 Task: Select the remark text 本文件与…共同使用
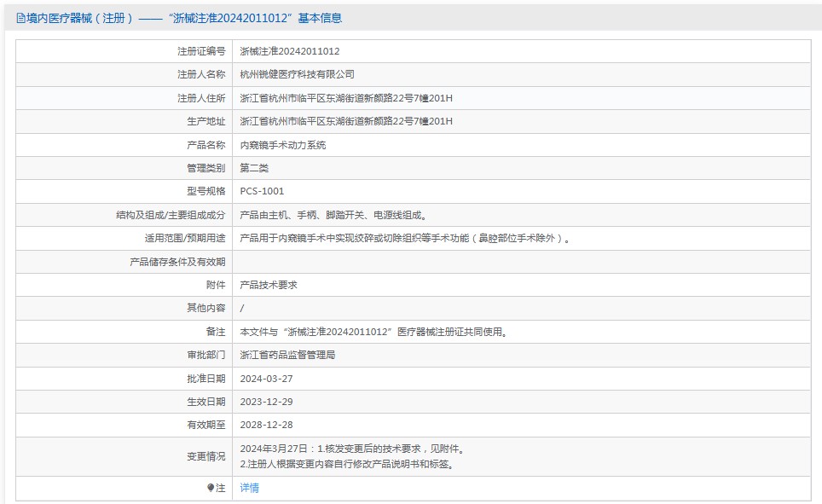373,332
